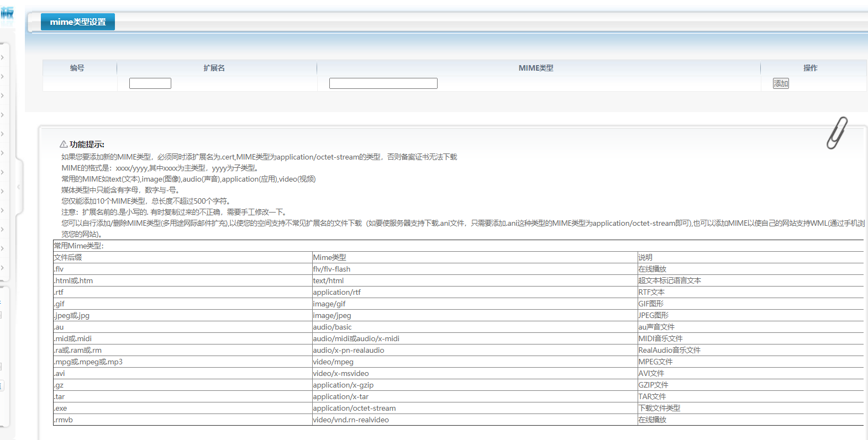Click the MIME类型 column header
The image size is (868, 440).
535,68
